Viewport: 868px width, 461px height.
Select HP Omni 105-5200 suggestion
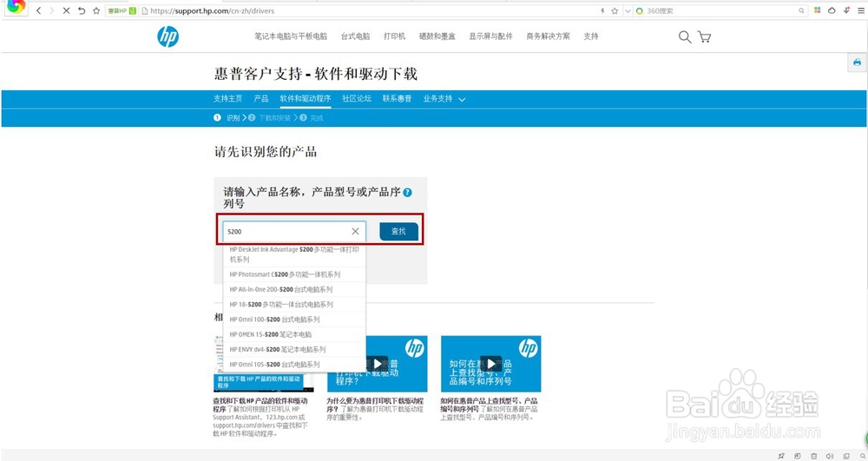(294, 364)
